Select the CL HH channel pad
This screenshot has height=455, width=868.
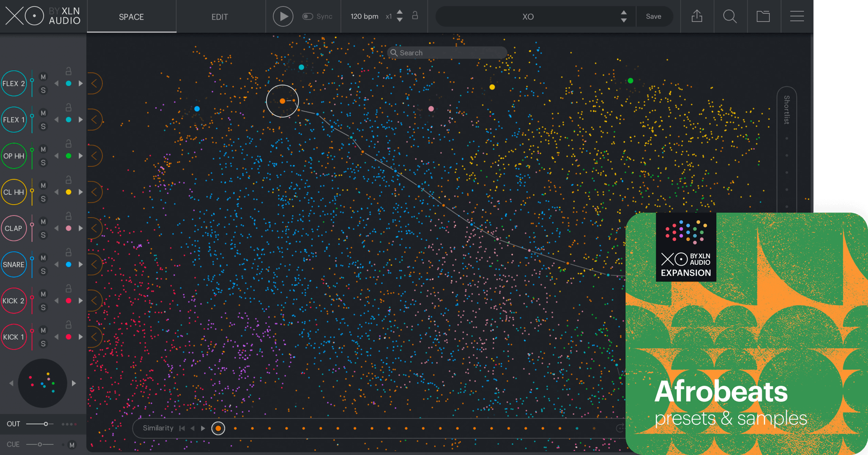(x=14, y=192)
